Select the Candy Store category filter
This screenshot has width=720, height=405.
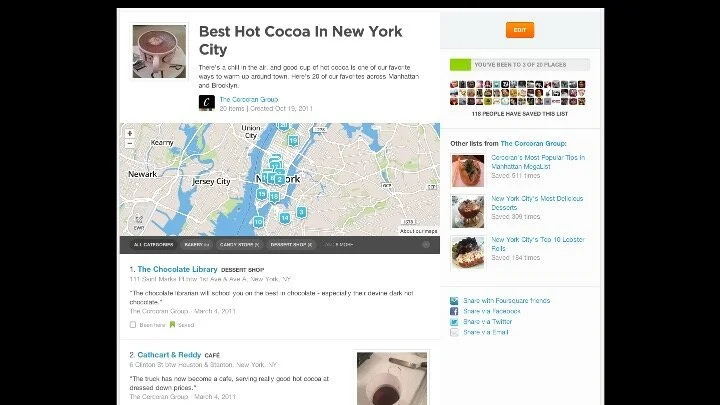239,245
